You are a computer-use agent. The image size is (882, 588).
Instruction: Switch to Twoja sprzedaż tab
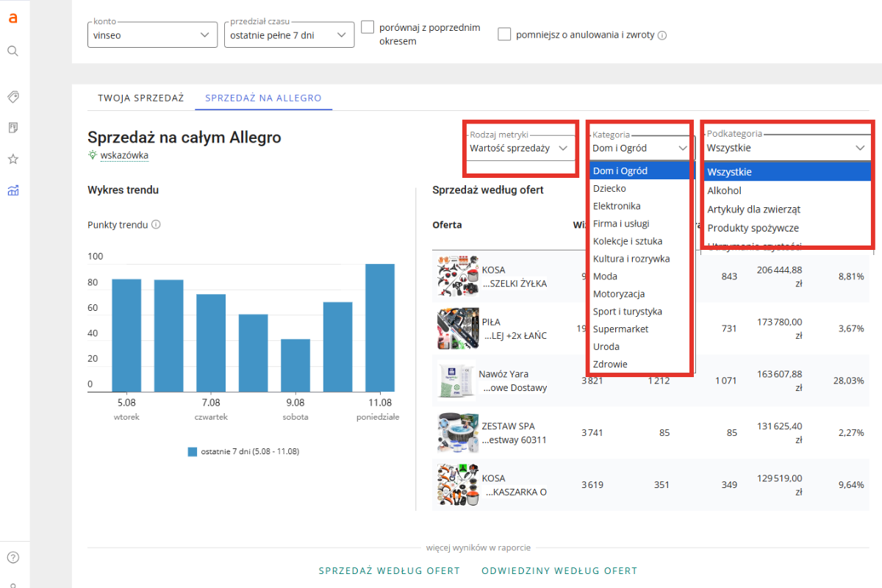pos(141,98)
